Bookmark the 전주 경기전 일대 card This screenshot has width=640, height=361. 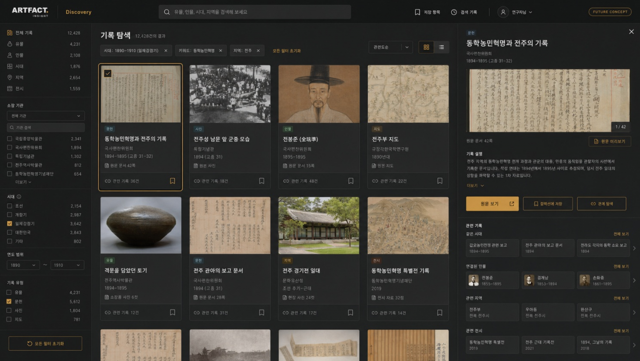tap(351, 312)
